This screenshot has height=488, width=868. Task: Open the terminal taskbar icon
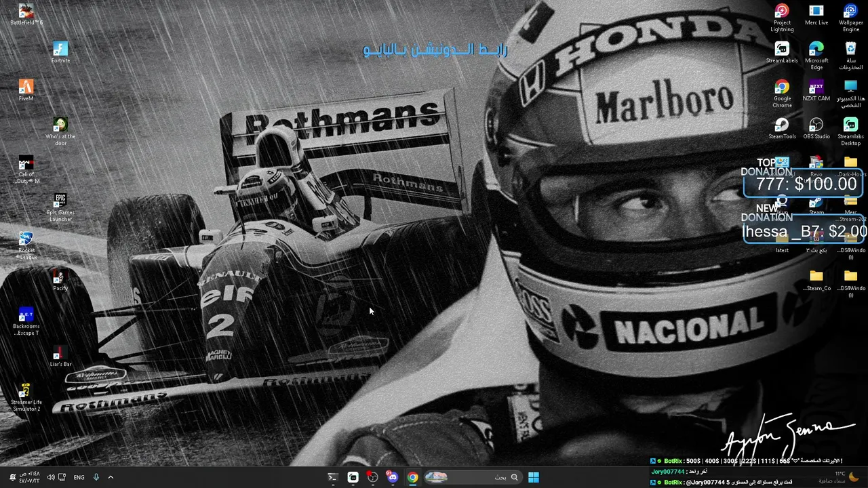[x=332, y=477]
